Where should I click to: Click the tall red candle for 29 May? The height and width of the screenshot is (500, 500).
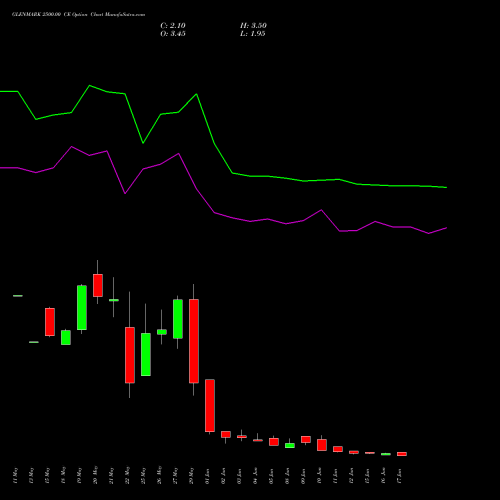[194, 341]
